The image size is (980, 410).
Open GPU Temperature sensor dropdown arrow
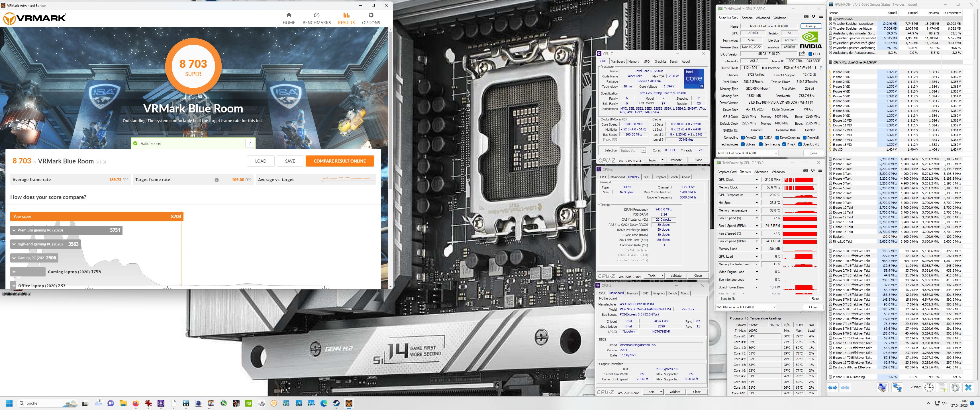point(756,195)
